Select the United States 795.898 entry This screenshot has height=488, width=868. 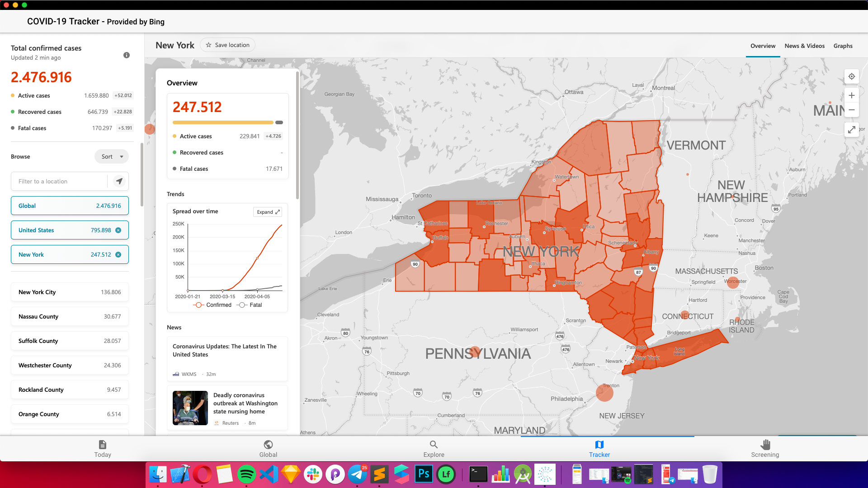click(x=70, y=230)
